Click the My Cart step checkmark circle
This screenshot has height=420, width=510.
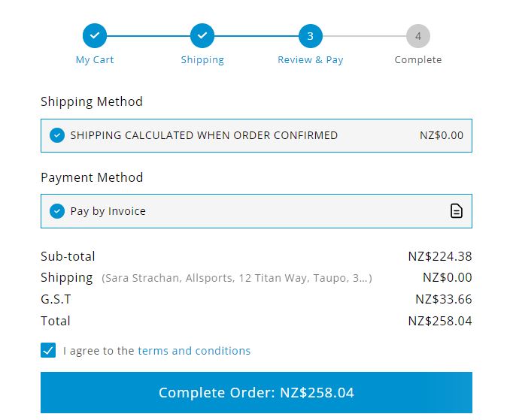95,36
